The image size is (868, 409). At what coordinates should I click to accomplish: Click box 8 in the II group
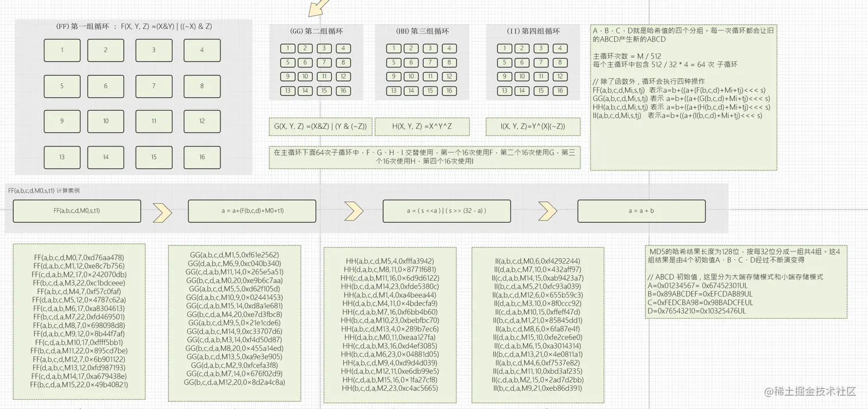(x=560, y=63)
